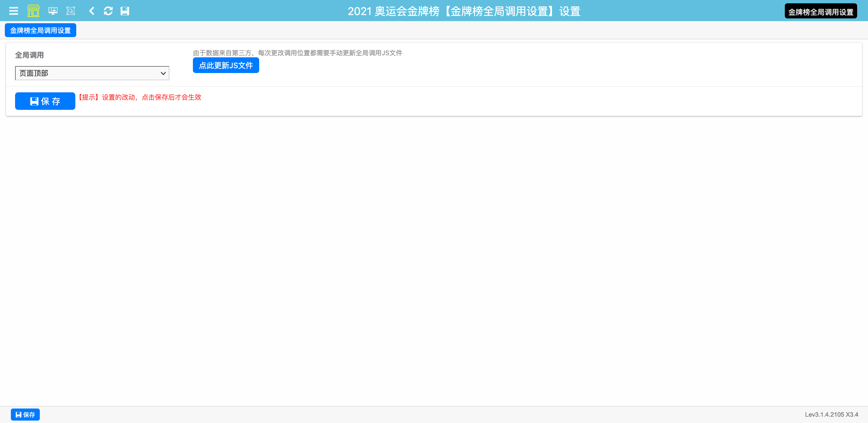The image size is (868, 423).
Task: Click the Lev3.1.4.2105 X3.4 version text
Action: 831,415
